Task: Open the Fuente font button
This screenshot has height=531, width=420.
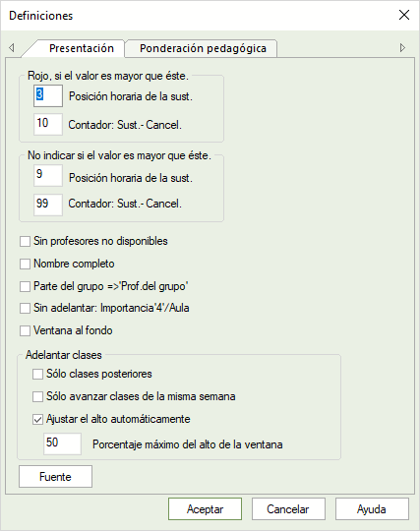Action: pyautogui.click(x=55, y=477)
